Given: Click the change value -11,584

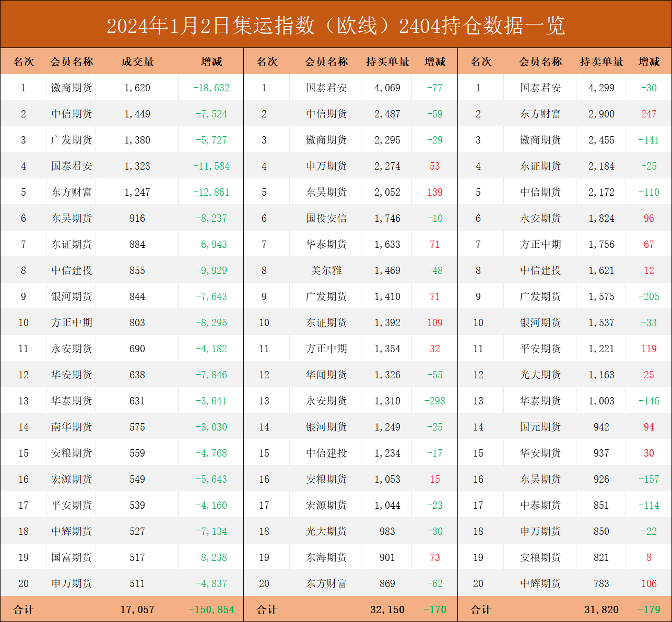Looking at the screenshot, I should (x=211, y=166).
